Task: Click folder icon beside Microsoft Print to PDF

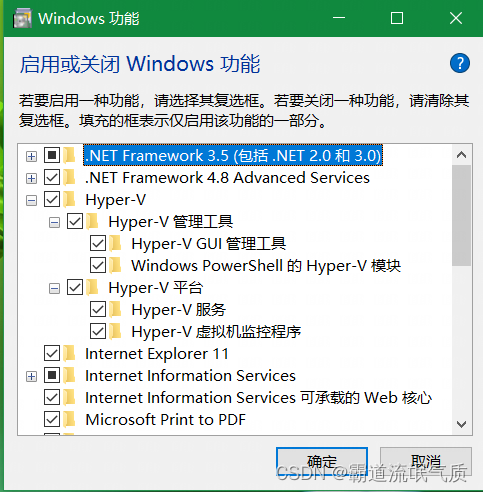Action: pyautogui.click(x=70, y=419)
